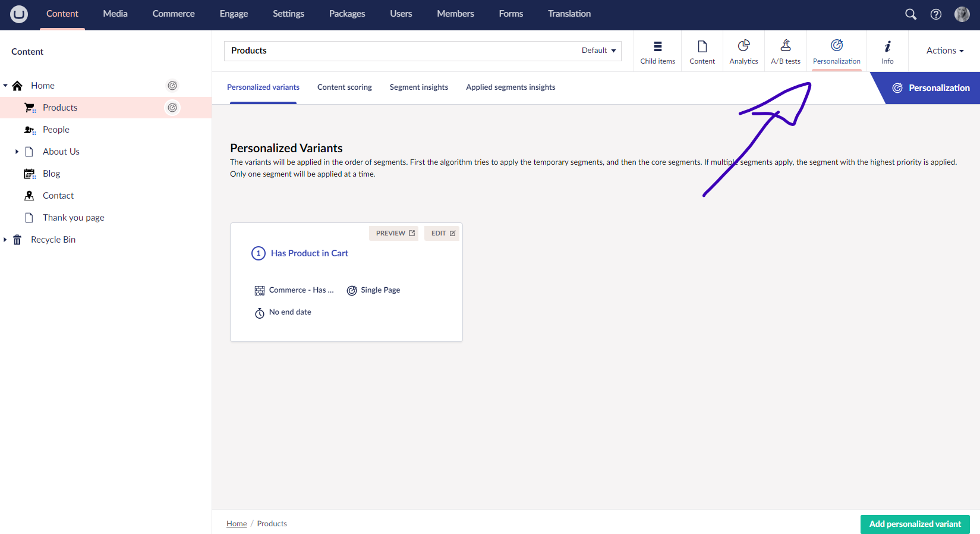Click Add personalized variant button
980x534 pixels.
tap(915, 524)
